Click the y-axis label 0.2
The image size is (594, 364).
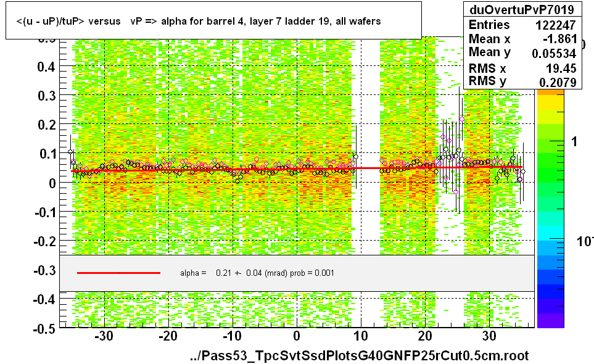click(x=47, y=125)
